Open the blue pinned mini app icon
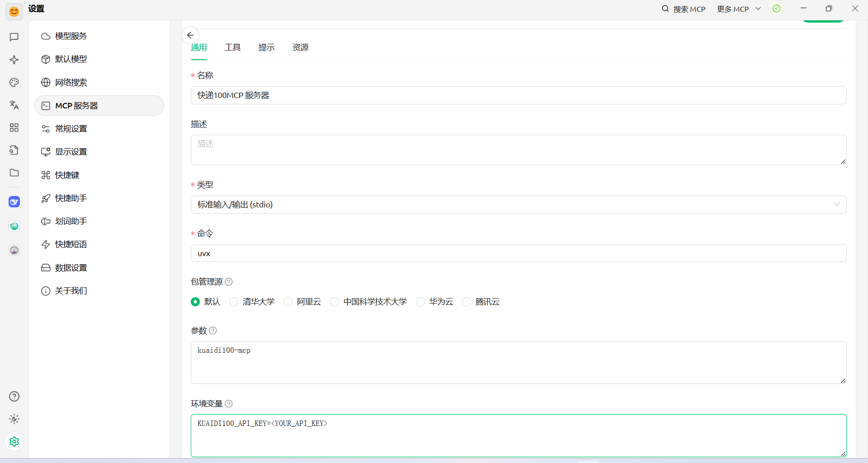 tap(14, 202)
